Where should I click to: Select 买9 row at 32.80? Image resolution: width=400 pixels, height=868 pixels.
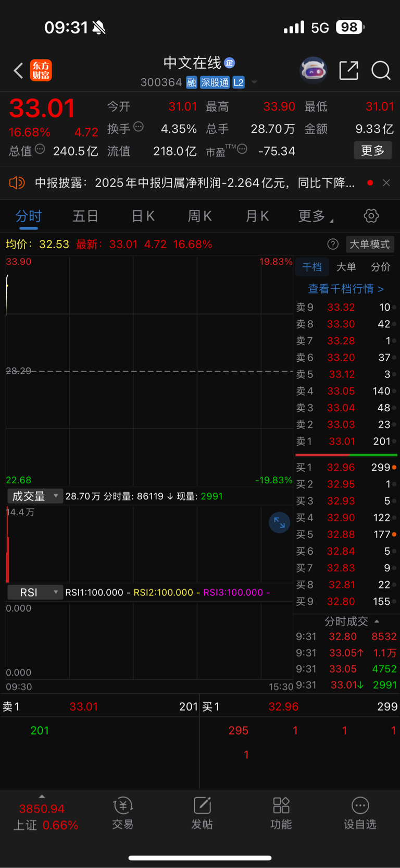346,601
